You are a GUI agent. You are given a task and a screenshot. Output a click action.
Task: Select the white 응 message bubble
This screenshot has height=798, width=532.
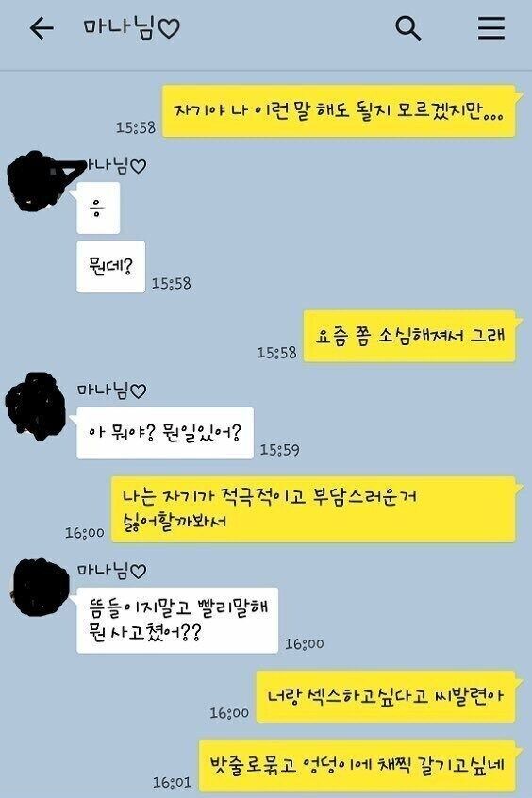point(97,208)
